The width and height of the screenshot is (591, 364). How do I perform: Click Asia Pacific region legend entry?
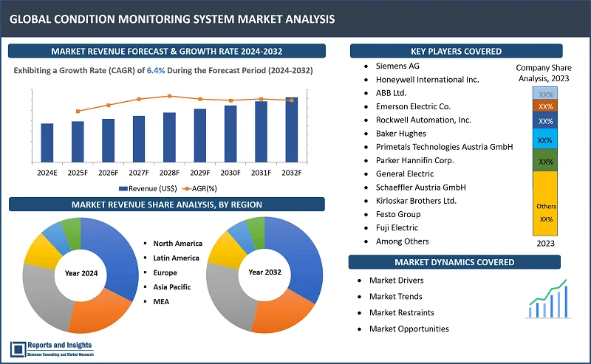click(172, 287)
